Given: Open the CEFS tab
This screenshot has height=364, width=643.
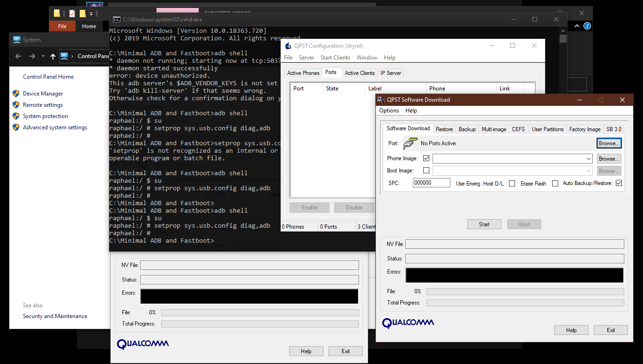Looking at the screenshot, I should point(518,129).
